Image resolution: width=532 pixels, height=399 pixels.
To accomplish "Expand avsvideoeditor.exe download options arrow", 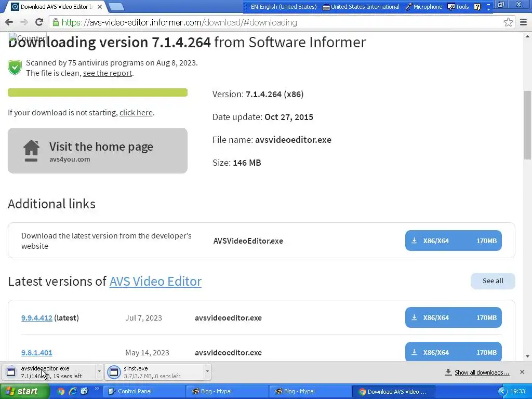I will [99, 372].
